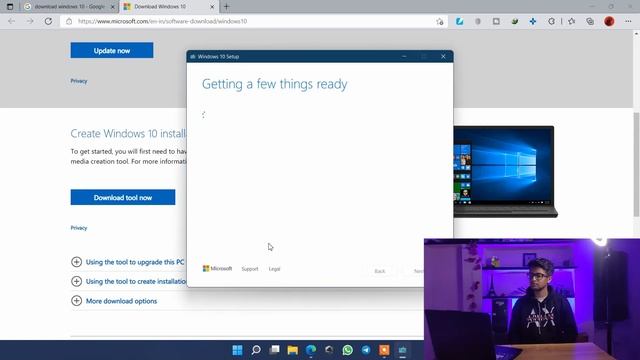
Task: Open taskbar Search
Action: (x=256, y=350)
